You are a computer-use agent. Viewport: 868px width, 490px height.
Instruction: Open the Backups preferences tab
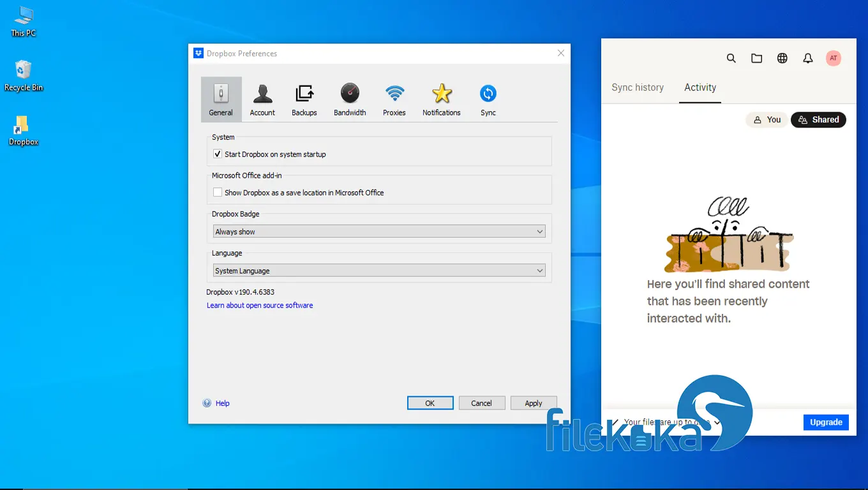(x=304, y=100)
